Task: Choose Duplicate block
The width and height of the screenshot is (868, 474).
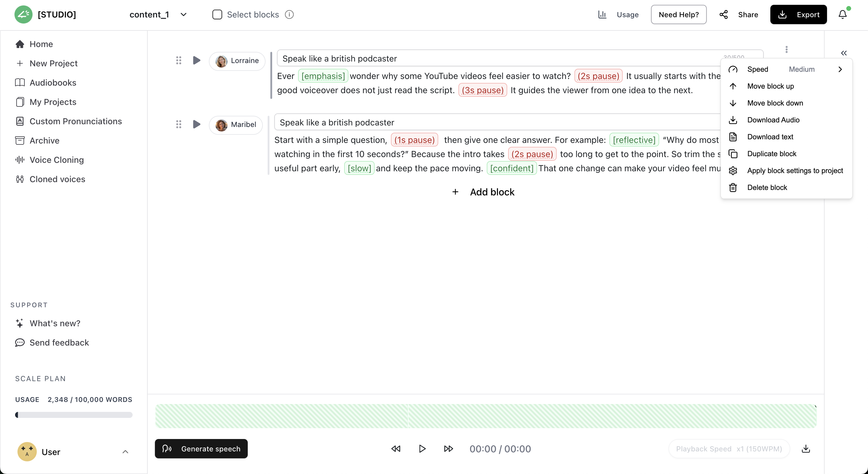Action: coord(786,154)
